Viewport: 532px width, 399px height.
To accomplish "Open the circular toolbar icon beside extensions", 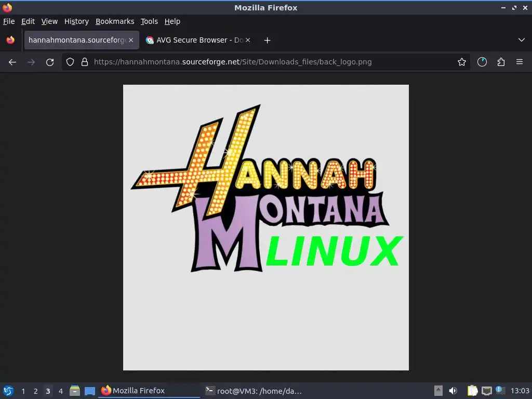I will [x=482, y=62].
